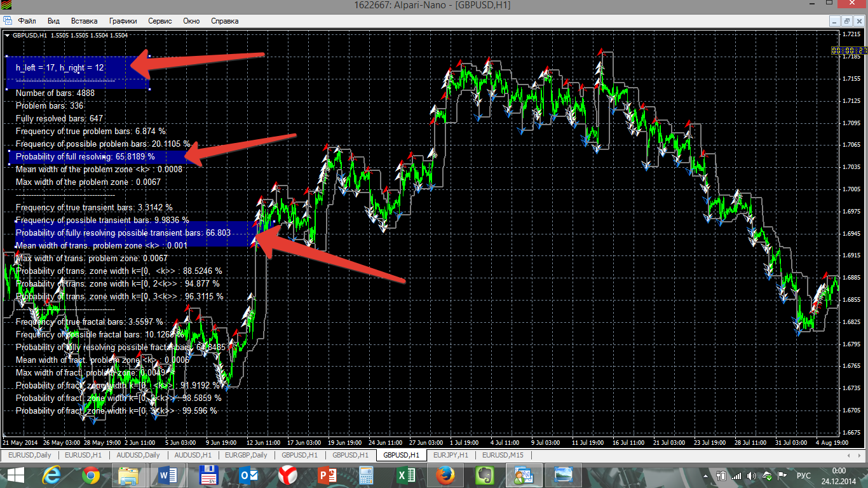The image size is (868, 488).
Task: Open the floppy disk app on the taskbar
Action: [210, 475]
